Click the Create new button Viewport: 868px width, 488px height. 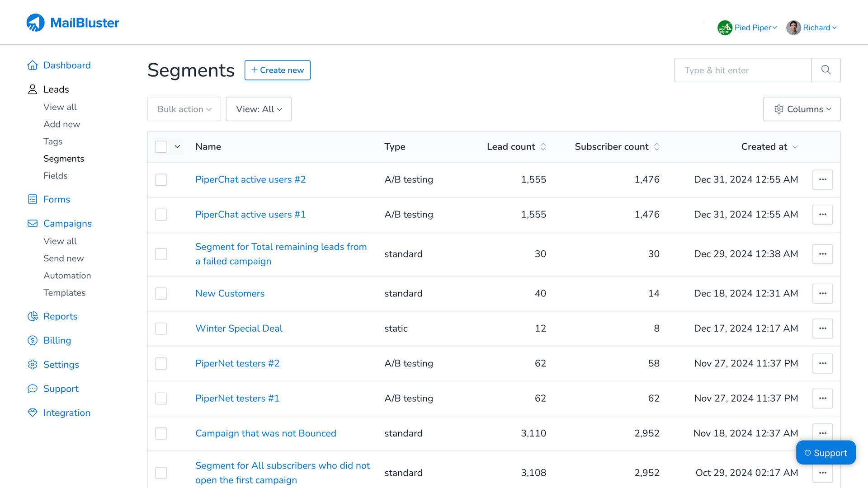click(x=277, y=70)
